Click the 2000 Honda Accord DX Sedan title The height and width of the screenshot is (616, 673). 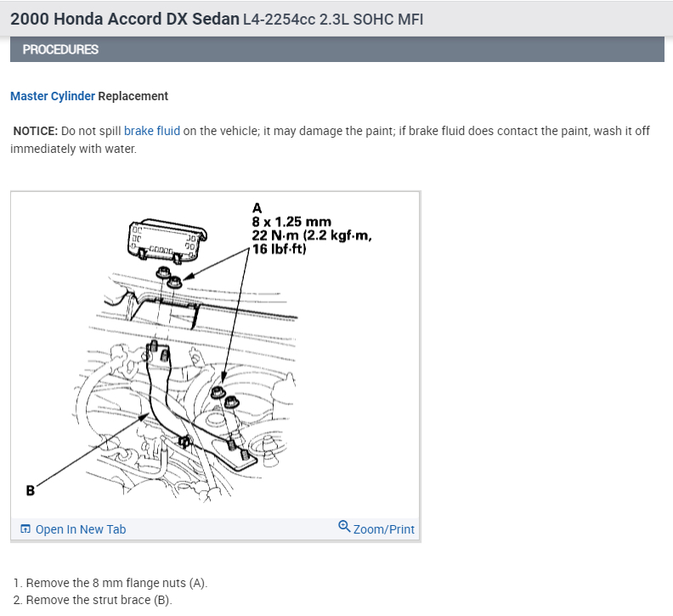124,20
